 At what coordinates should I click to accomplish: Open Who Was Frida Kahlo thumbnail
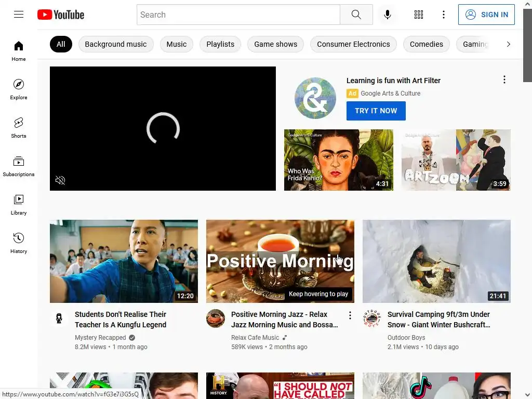pos(339,160)
